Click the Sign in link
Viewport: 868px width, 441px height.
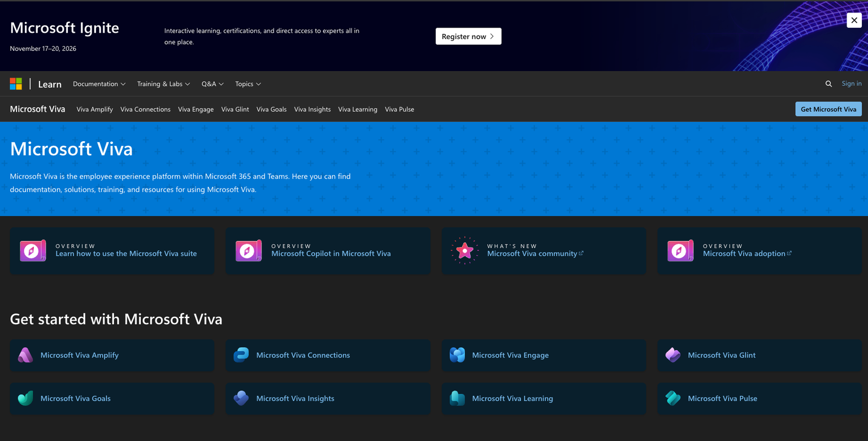(852, 84)
